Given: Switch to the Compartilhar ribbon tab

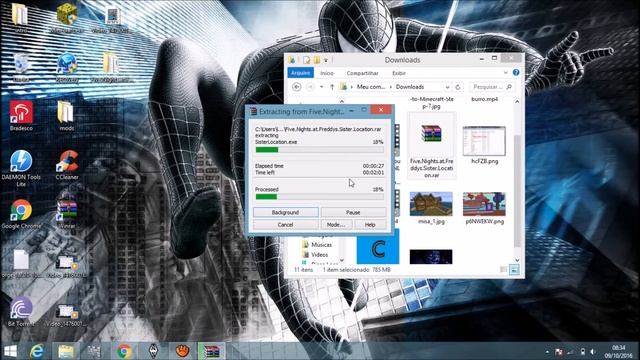Looking at the screenshot, I should (x=362, y=73).
